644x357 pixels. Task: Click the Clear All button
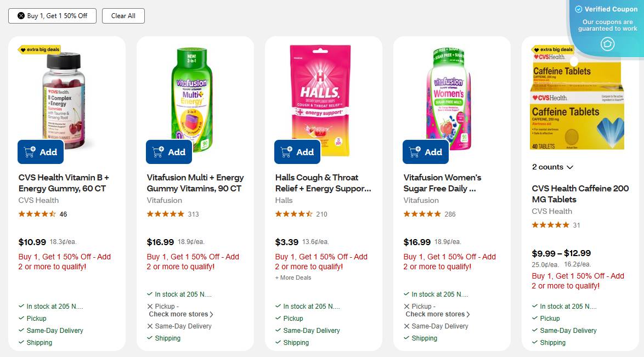pyautogui.click(x=123, y=15)
